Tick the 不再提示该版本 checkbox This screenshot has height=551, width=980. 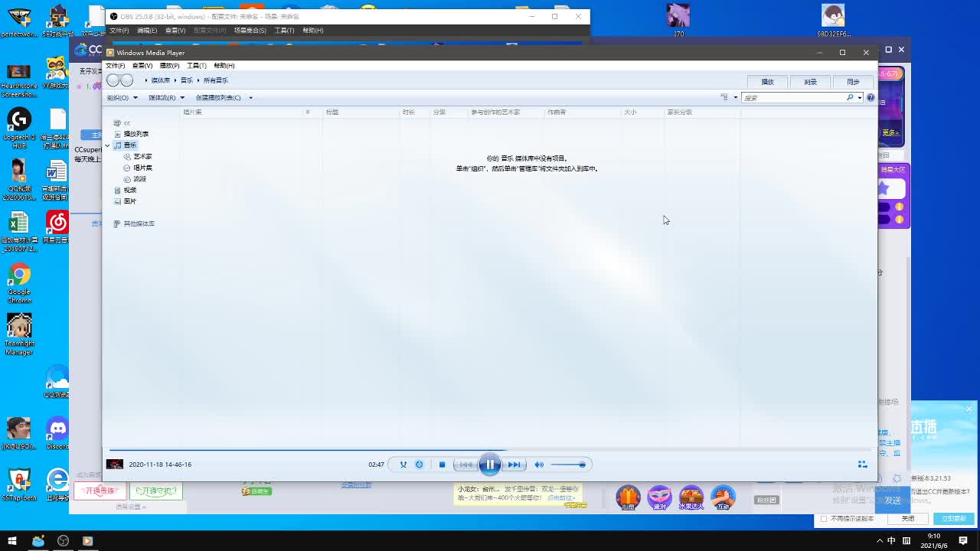tap(824, 519)
